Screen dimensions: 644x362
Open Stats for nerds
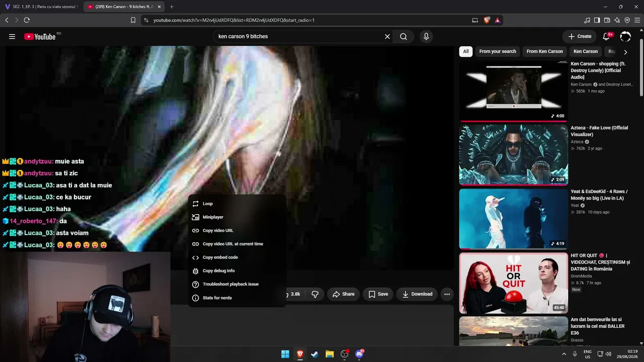[237, 298]
